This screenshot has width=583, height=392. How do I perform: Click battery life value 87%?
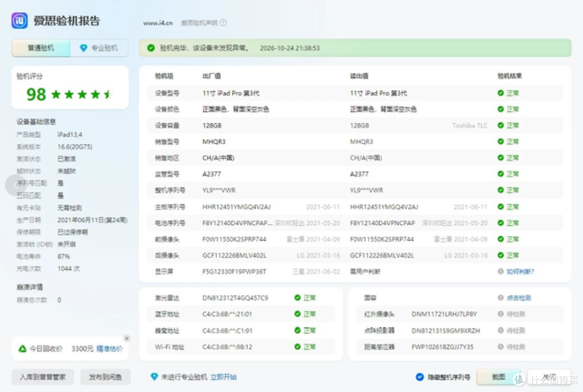(64, 256)
